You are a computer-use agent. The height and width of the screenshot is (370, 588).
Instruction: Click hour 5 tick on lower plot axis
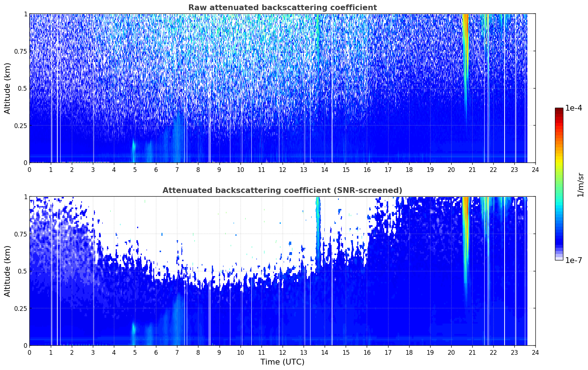[135, 352]
